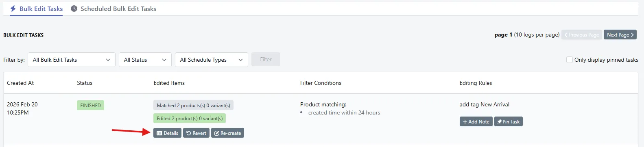Click the FINISHED status badge
This screenshot has width=644, height=147.
(90, 105)
